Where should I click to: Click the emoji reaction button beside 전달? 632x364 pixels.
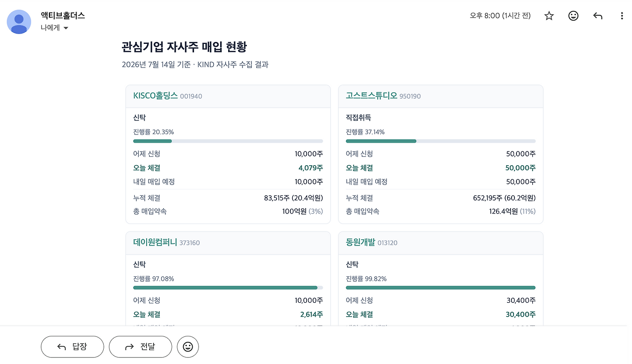click(x=188, y=347)
